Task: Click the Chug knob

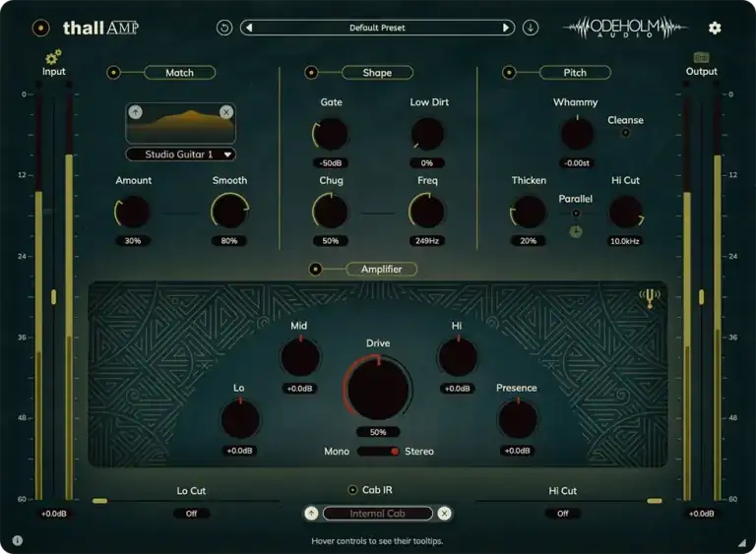Action: tap(331, 212)
